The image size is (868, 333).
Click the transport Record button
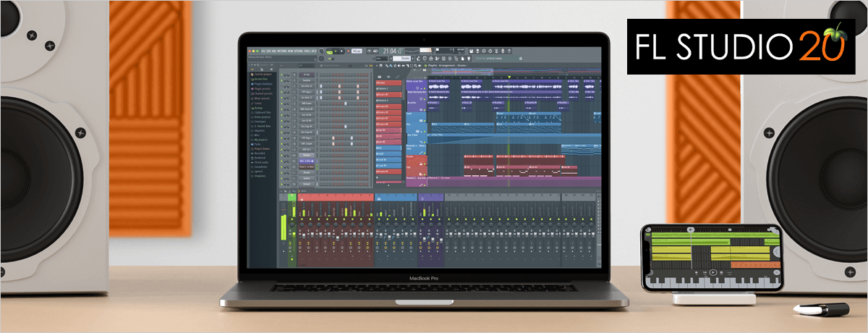click(x=348, y=51)
